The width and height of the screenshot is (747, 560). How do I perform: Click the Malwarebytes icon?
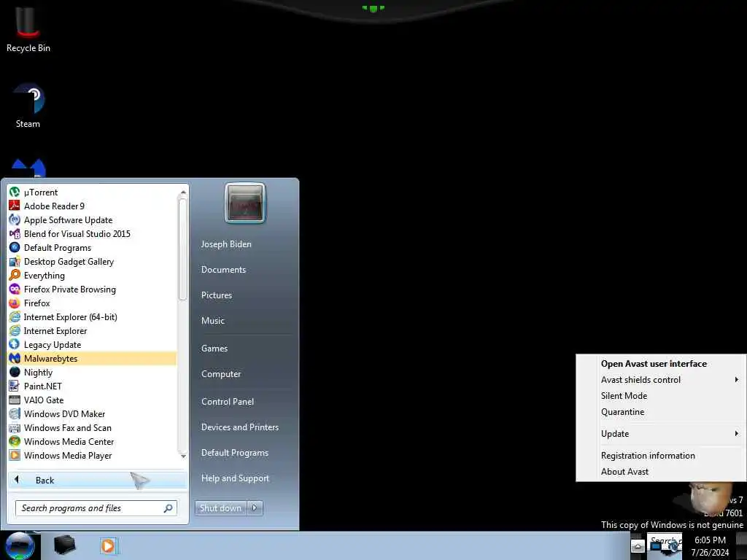coord(15,358)
